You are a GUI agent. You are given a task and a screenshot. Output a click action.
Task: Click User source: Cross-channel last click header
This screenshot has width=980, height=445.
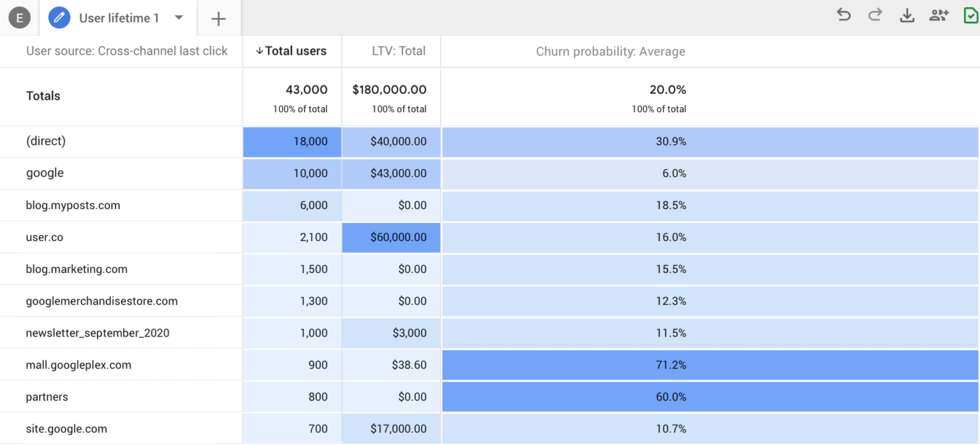pos(126,51)
